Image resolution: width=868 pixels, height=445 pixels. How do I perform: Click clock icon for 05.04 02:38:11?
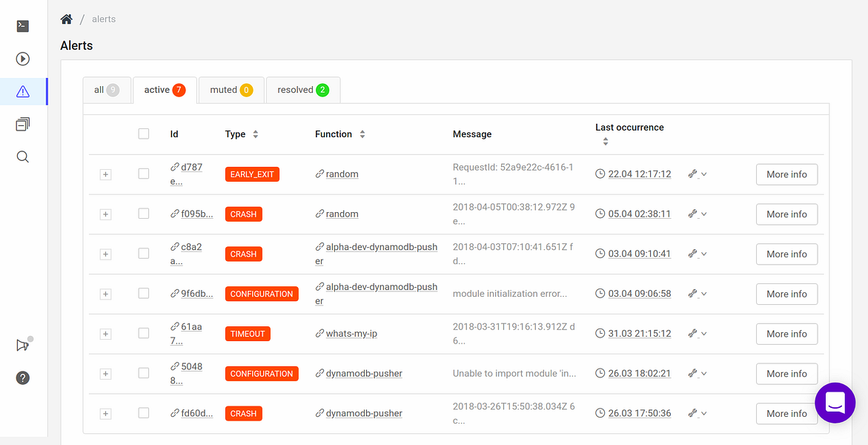[x=600, y=214]
